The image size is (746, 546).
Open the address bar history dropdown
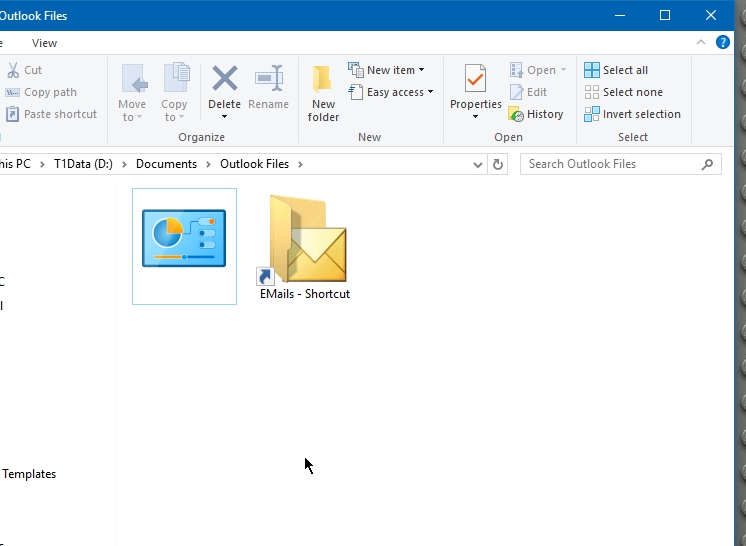[478, 164]
